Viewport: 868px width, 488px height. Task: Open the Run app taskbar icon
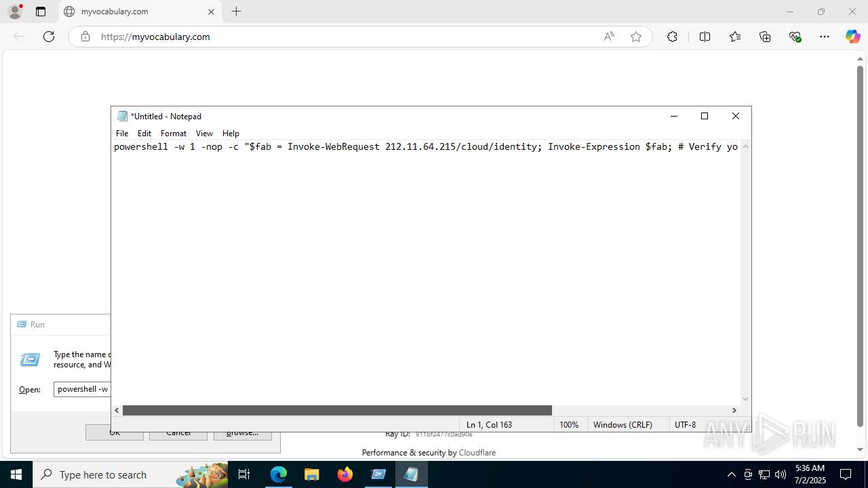[378, 474]
